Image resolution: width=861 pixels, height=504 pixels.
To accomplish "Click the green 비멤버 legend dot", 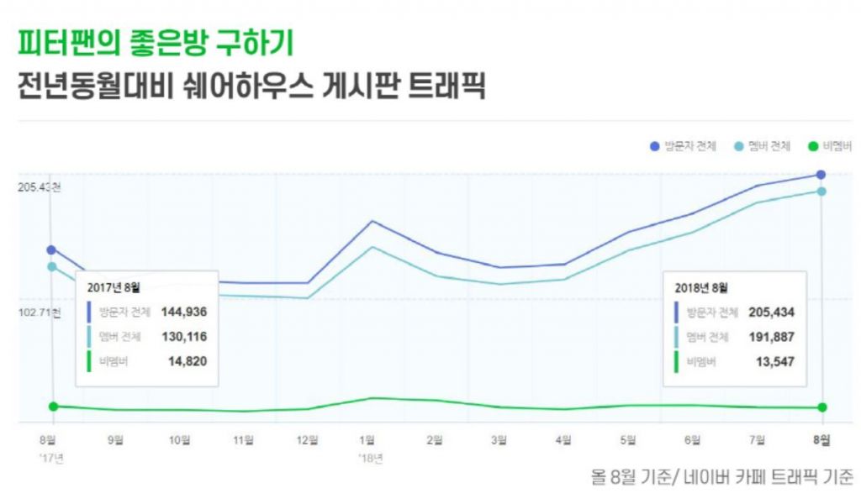I will pos(813,147).
